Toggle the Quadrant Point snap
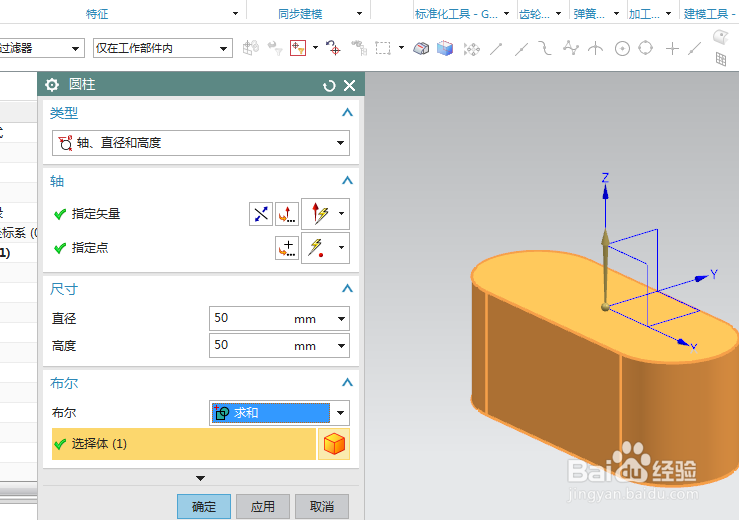This screenshot has width=739, height=520. click(646, 48)
